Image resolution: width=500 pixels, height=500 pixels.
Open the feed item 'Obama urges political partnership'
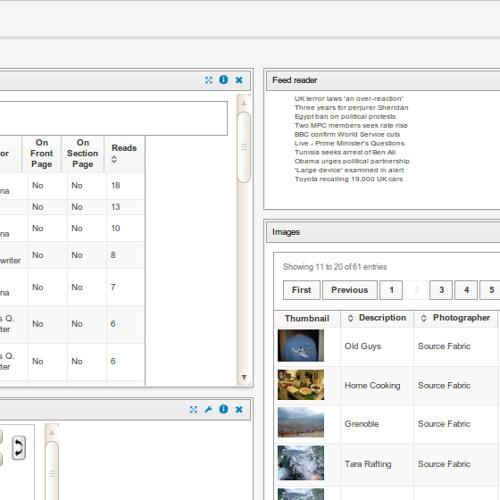click(352, 161)
